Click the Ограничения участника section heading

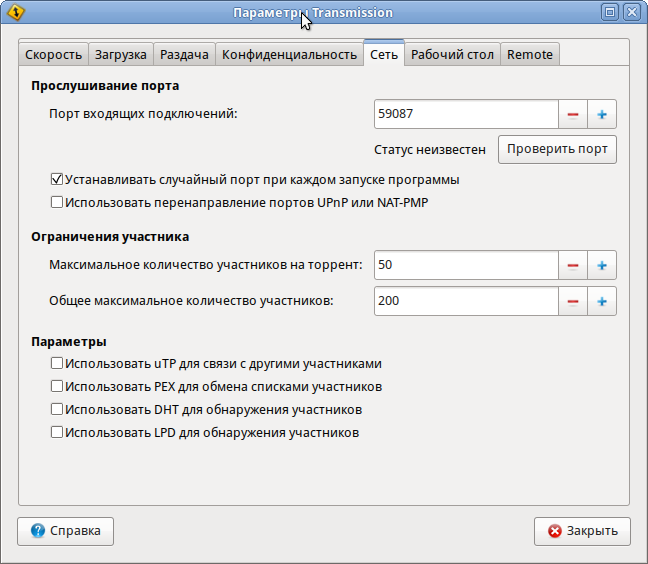coord(110,237)
